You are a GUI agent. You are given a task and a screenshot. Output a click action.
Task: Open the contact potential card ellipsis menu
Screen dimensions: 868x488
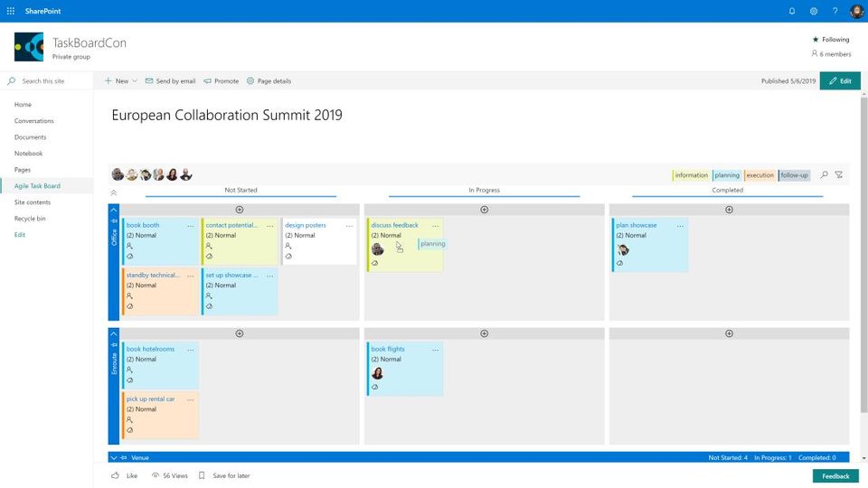(270, 226)
